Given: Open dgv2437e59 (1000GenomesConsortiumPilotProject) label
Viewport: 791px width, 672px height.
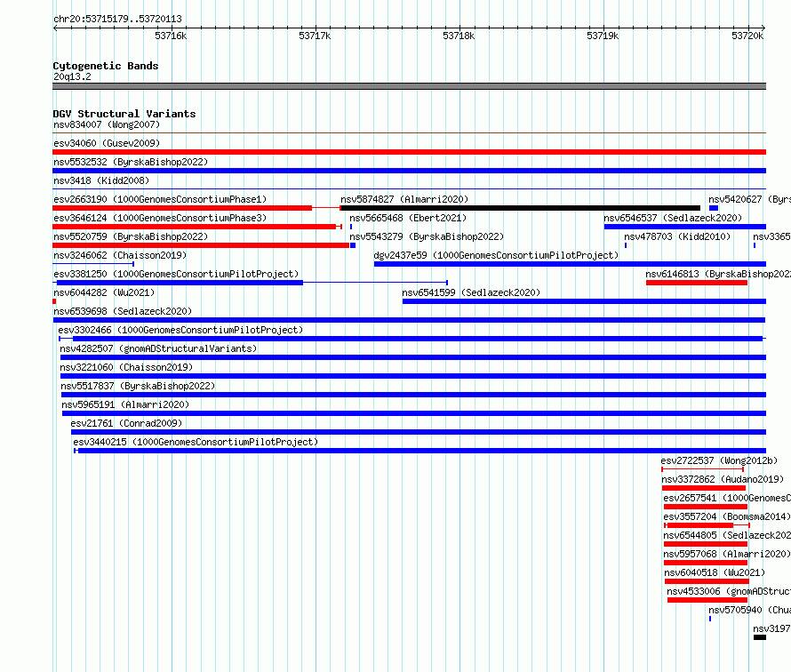Looking at the screenshot, I should [496, 255].
